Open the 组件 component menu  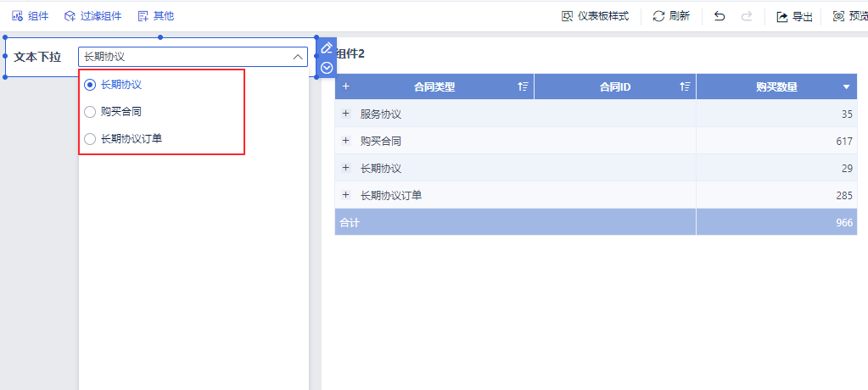31,16
